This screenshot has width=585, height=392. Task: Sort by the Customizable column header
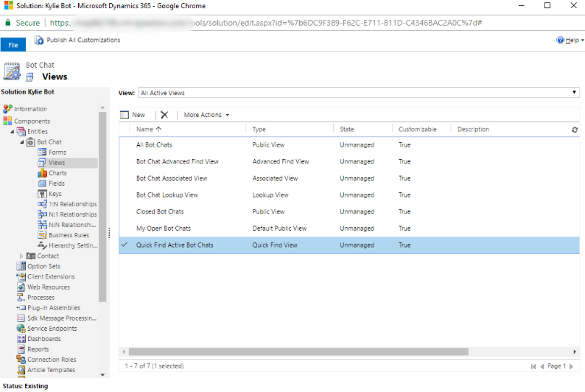coord(417,129)
